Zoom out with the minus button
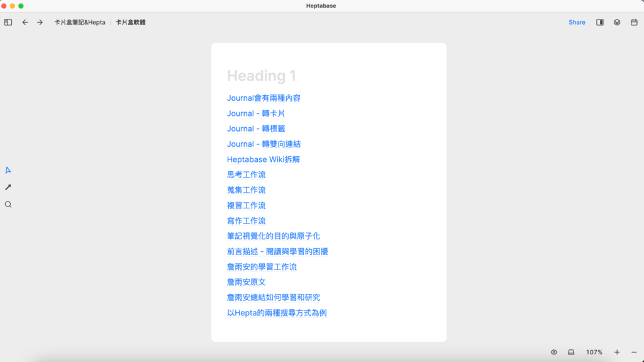This screenshot has height=362, width=644. click(634, 352)
